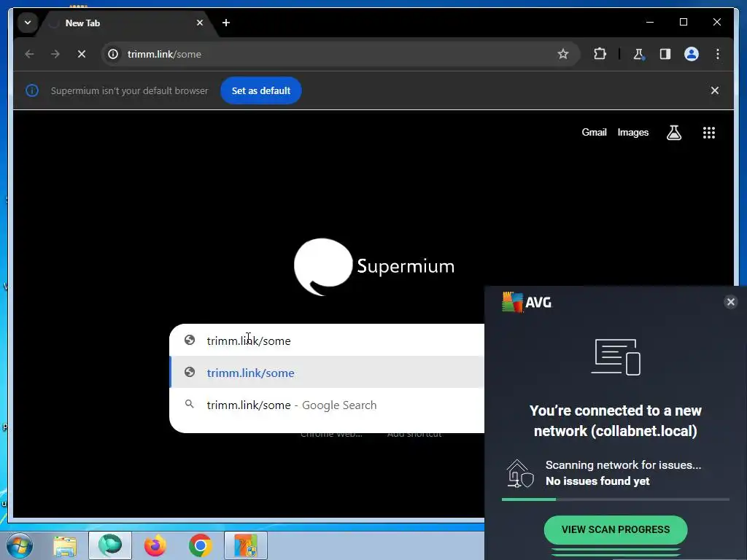This screenshot has width=747, height=560.
Task: Open the profile avatar menu
Action: 692,54
